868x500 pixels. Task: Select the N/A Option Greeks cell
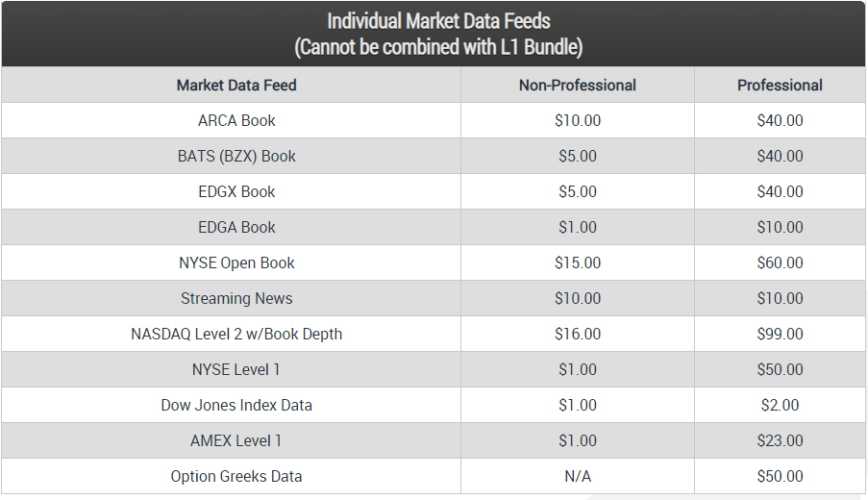coord(578,477)
